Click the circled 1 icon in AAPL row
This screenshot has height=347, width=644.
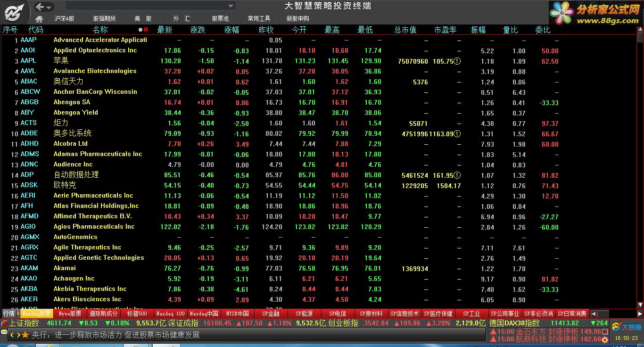click(457, 61)
